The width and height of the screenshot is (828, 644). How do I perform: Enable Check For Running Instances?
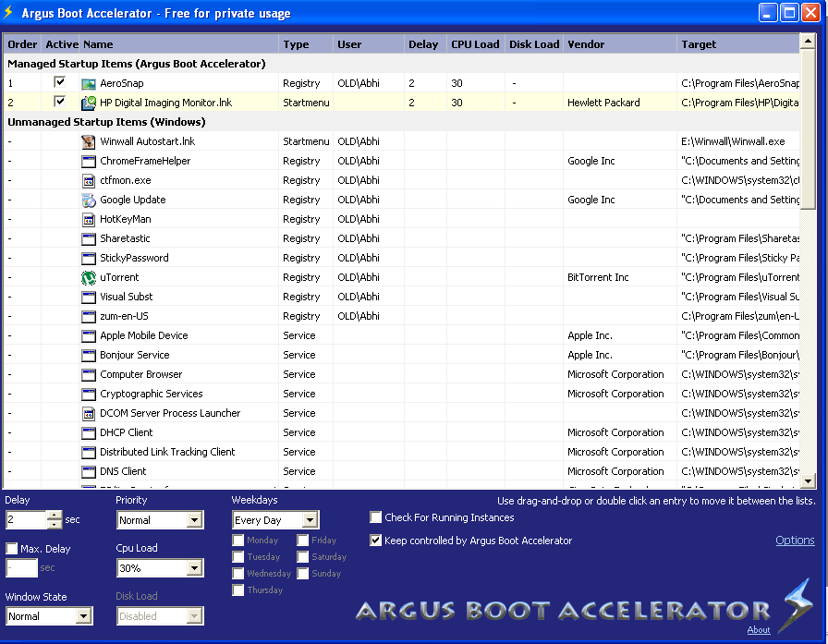pyautogui.click(x=375, y=517)
